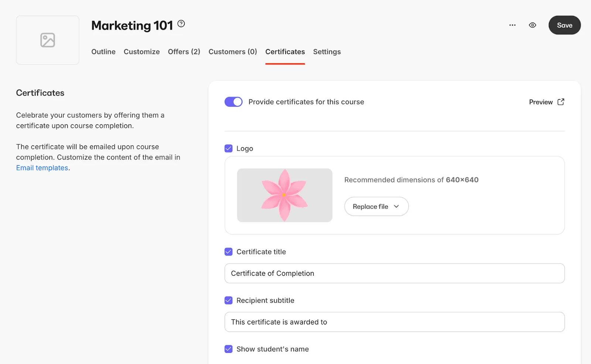
Task: Click the course image placeholder icon
Action: coord(48,40)
